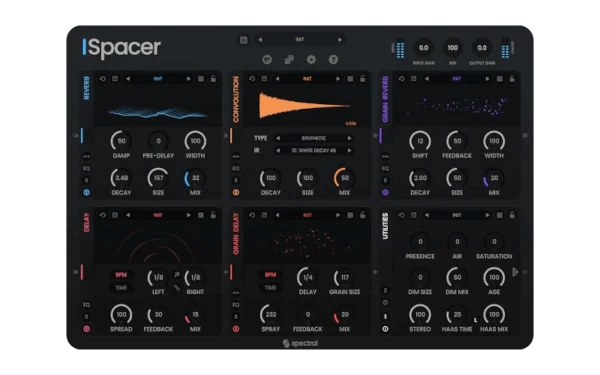The image size is (600, 375).
Task: Click the randomize dice icon
Action: [x=289, y=59]
